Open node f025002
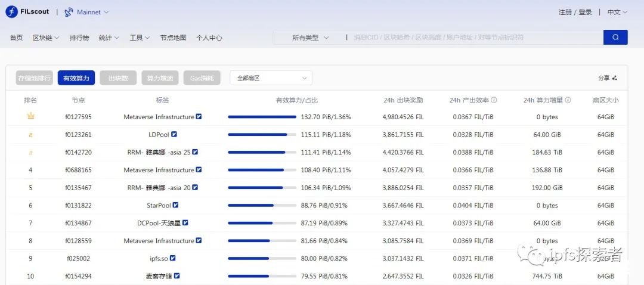The width and height of the screenshot is (644, 285). click(x=79, y=258)
